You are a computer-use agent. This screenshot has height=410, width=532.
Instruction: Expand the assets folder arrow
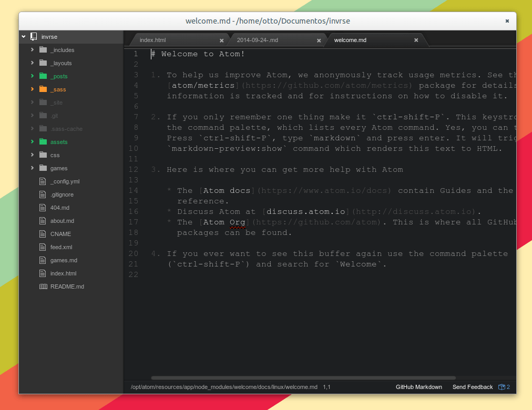32,142
